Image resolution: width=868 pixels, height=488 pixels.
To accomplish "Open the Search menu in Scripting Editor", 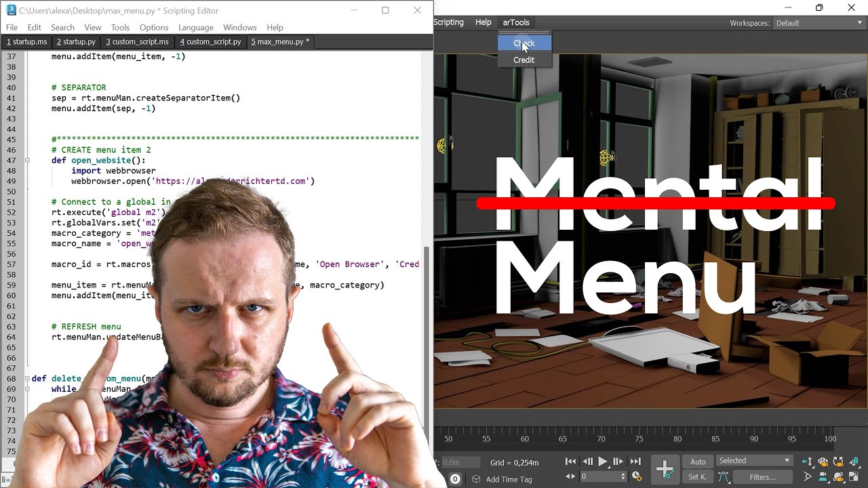I will pos(62,27).
